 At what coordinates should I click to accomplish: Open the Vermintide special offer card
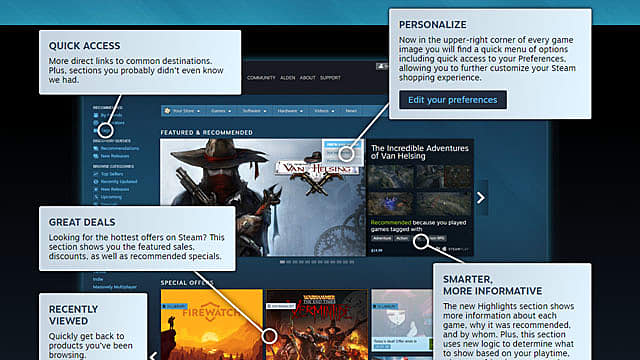[x=317, y=324]
